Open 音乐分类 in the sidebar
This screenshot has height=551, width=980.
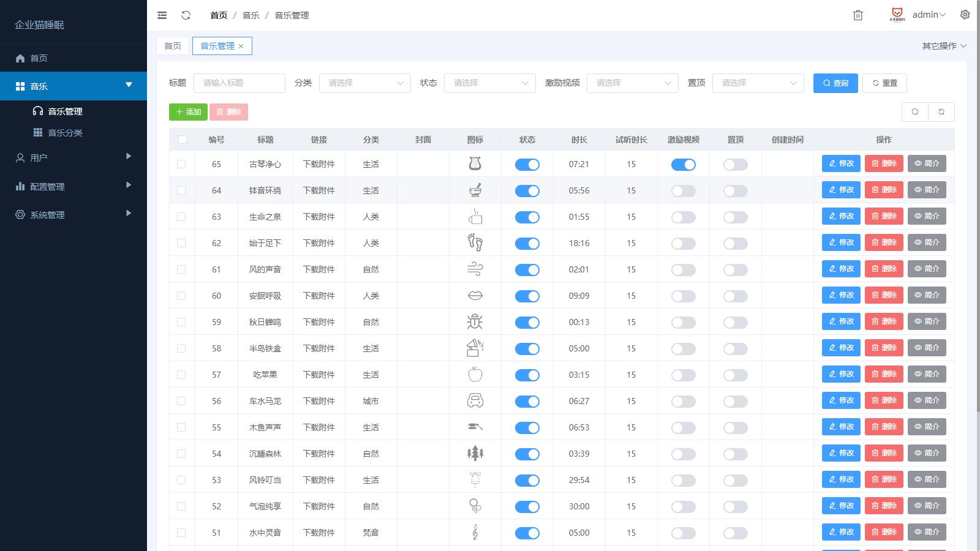point(65,133)
